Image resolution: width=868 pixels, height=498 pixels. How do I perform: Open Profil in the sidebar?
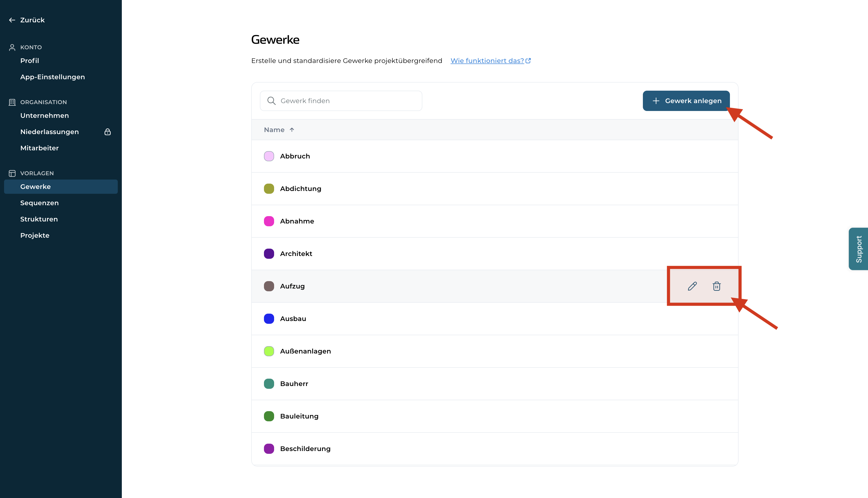click(x=30, y=61)
